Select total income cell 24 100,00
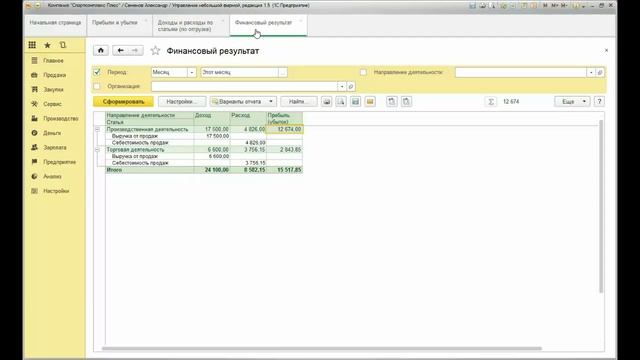The width and height of the screenshot is (640, 360). [x=212, y=170]
